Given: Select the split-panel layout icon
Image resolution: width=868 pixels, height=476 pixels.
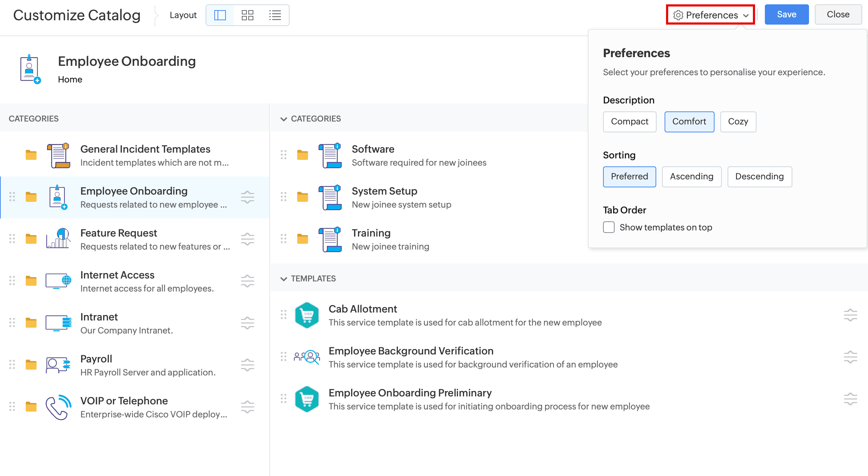Looking at the screenshot, I should tap(220, 15).
